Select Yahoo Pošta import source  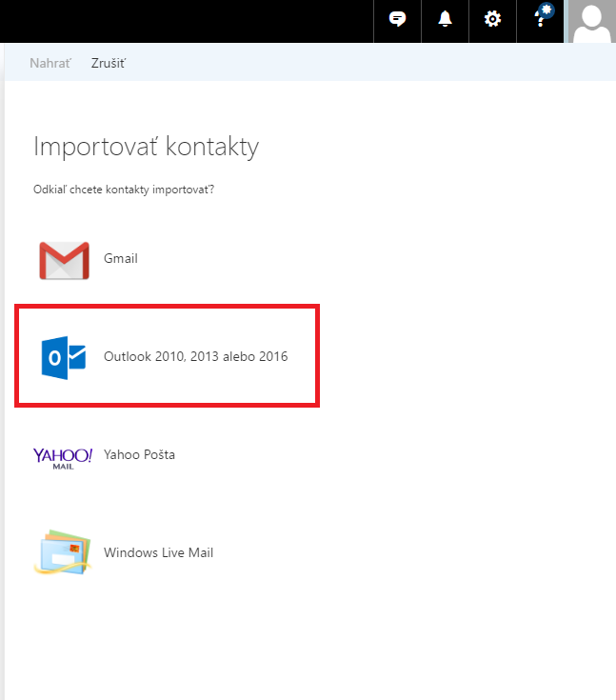139,454
